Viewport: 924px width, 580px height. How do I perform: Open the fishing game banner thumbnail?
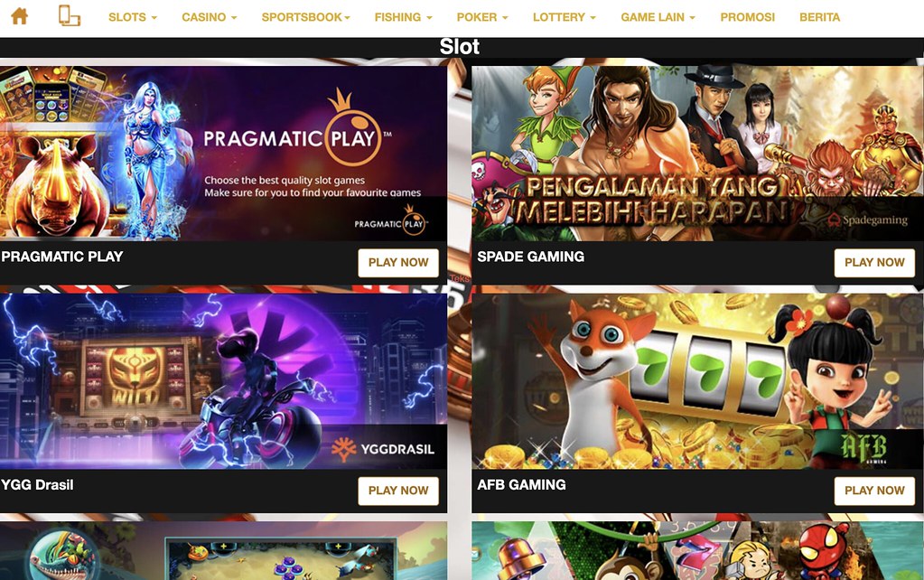(223, 550)
